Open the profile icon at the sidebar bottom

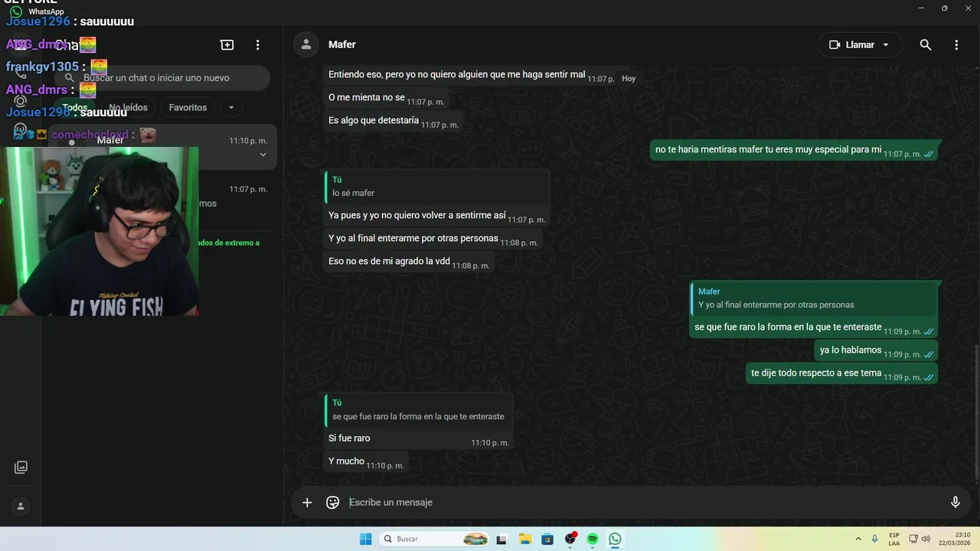[21, 506]
